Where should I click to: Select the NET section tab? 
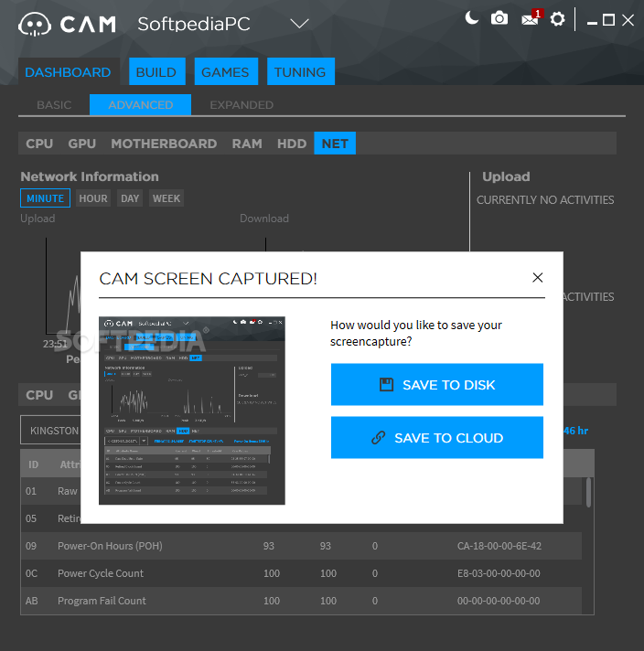[x=335, y=144]
